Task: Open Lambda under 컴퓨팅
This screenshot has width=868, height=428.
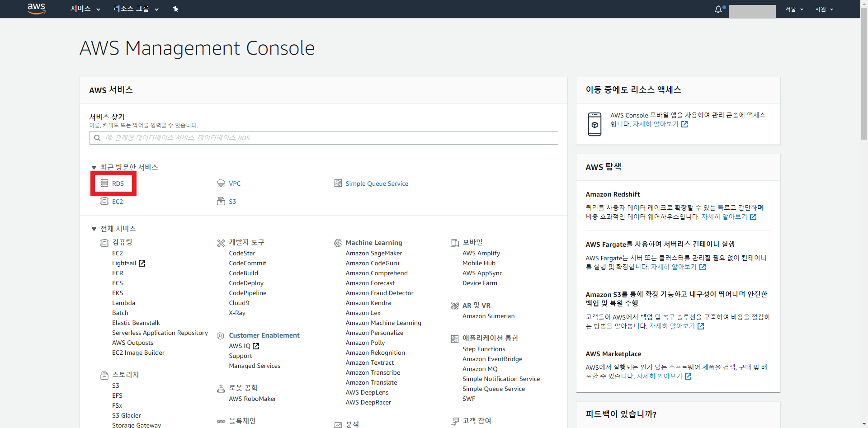Action: tap(123, 303)
